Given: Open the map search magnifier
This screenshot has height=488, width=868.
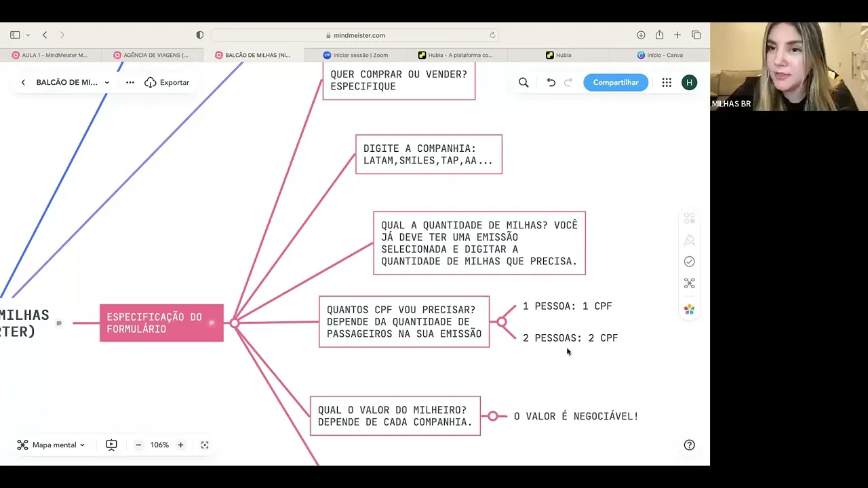Looking at the screenshot, I should tap(524, 83).
